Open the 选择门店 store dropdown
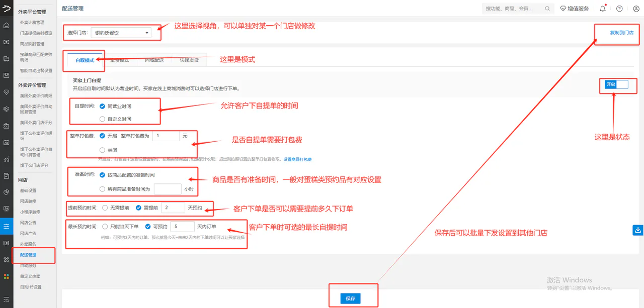The height and width of the screenshot is (308, 644). click(x=121, y=33)
